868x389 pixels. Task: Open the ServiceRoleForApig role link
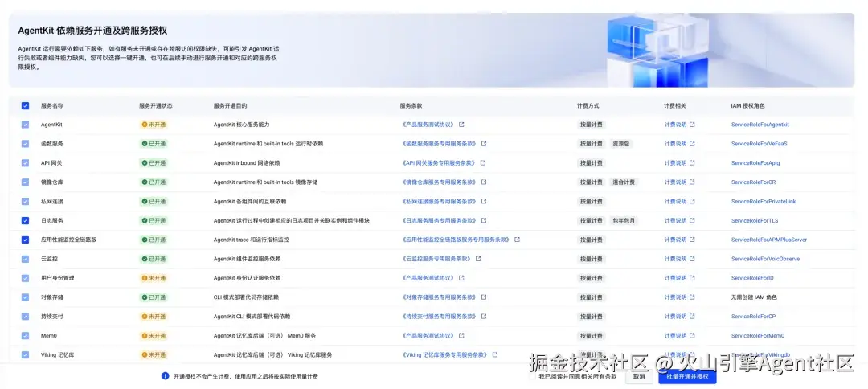755,163
